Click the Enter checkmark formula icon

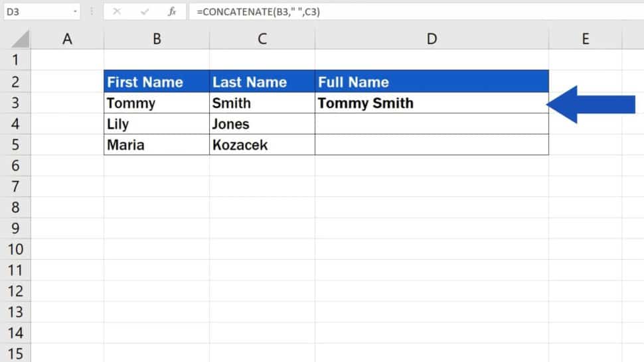[144, 11]
